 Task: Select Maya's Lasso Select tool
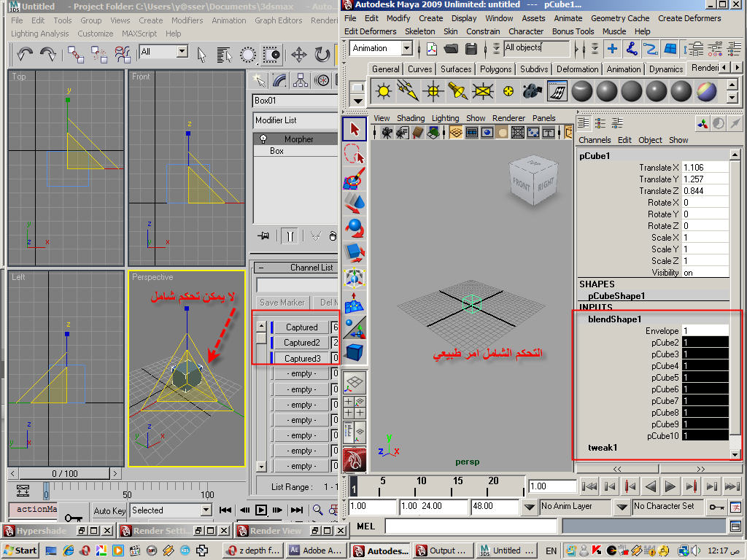pos(355,155)
